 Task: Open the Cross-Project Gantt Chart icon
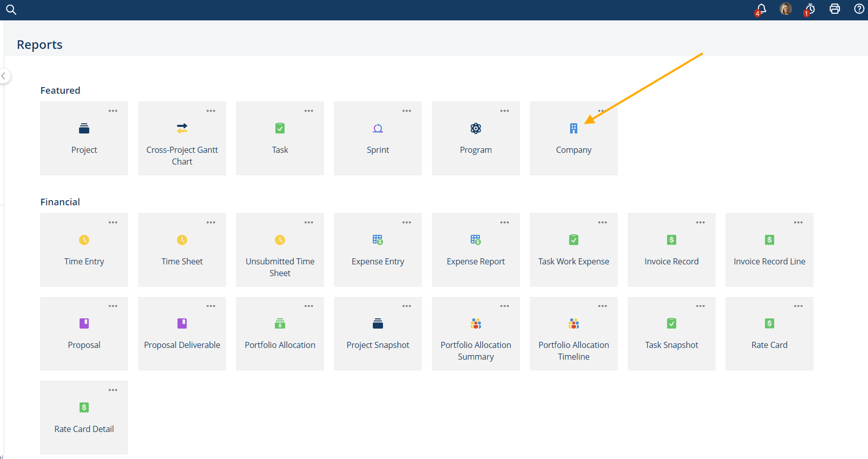tap(182, 128)
